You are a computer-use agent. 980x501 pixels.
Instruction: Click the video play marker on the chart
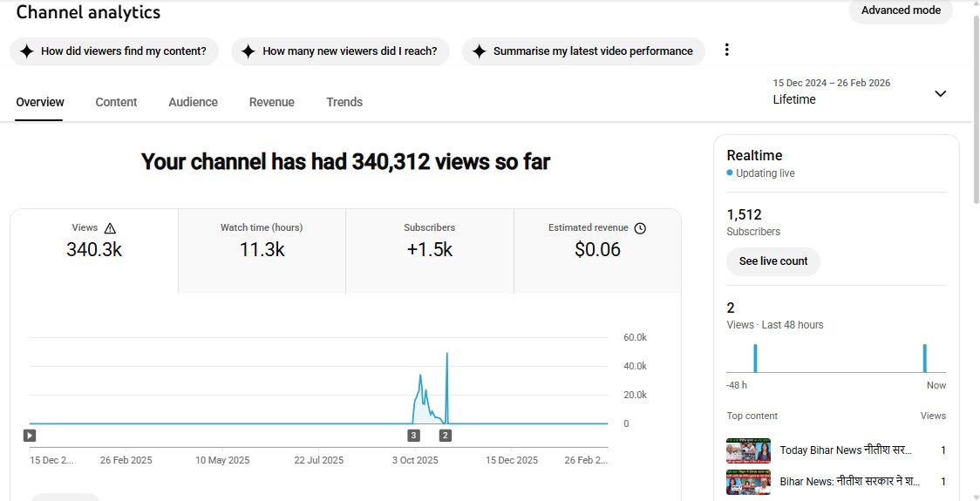pos(30,435)
